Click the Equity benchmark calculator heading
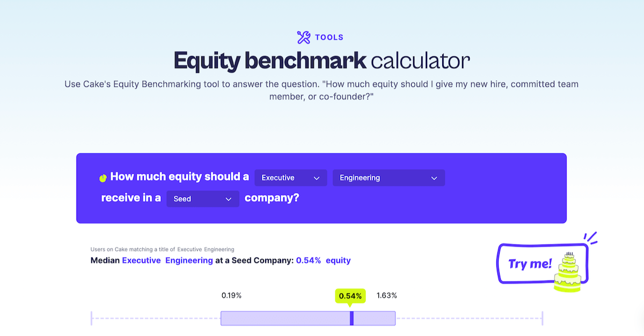644x336 pixels. 321,61
